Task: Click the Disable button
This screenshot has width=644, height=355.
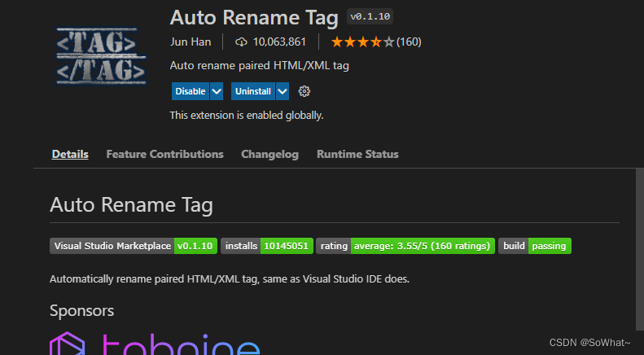Action: pos(191,91)
